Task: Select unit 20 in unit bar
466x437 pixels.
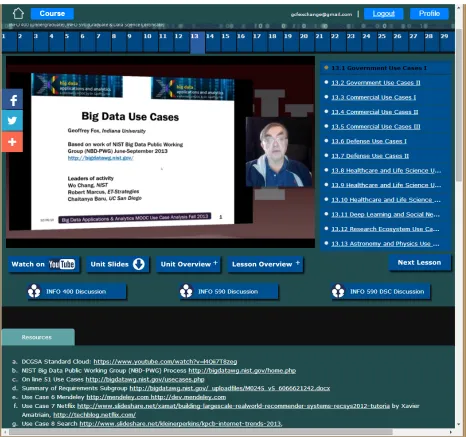Action: [307, 41]
